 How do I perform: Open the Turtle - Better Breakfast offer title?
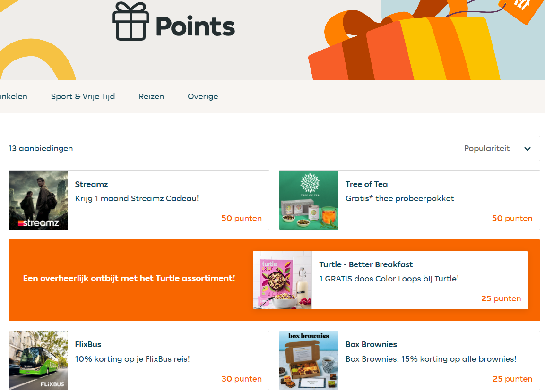(x=366, y=264)
